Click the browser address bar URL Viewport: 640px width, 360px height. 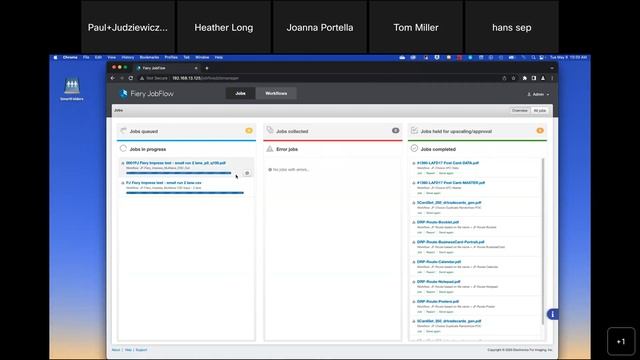[205, 78]
